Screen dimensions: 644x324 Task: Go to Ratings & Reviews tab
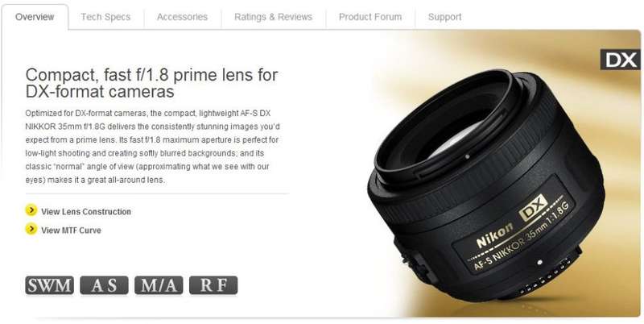point(273,17)
